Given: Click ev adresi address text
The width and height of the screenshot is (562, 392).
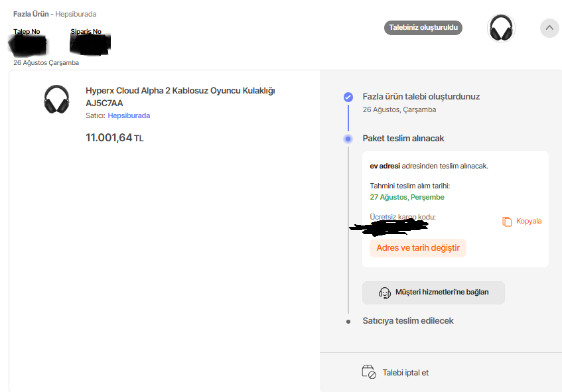Looking at the screenshot, I should [x=385, y=166].
